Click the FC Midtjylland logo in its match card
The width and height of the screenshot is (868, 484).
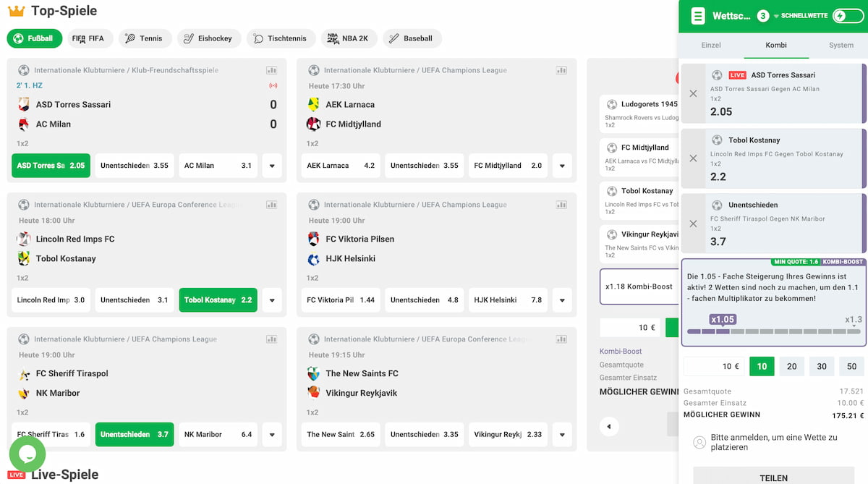(313, 124)
